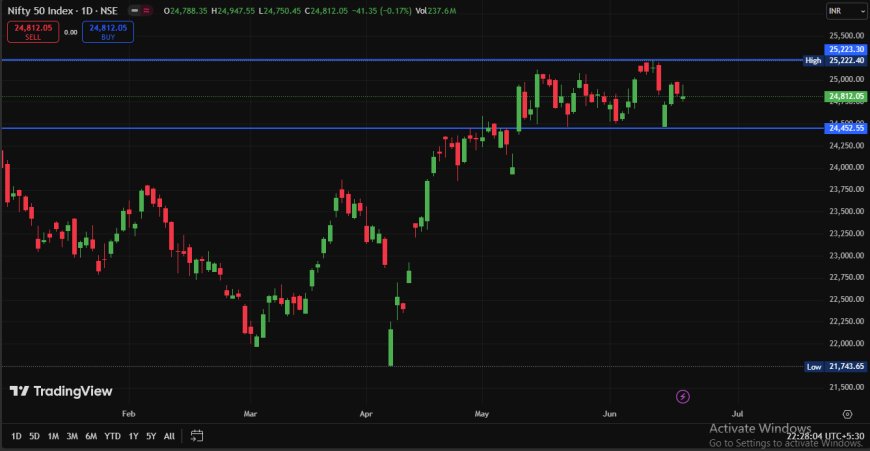The image size is (870, 451).
Task: Open chart settings gear on time axis
Action: (x=847, y=414)
